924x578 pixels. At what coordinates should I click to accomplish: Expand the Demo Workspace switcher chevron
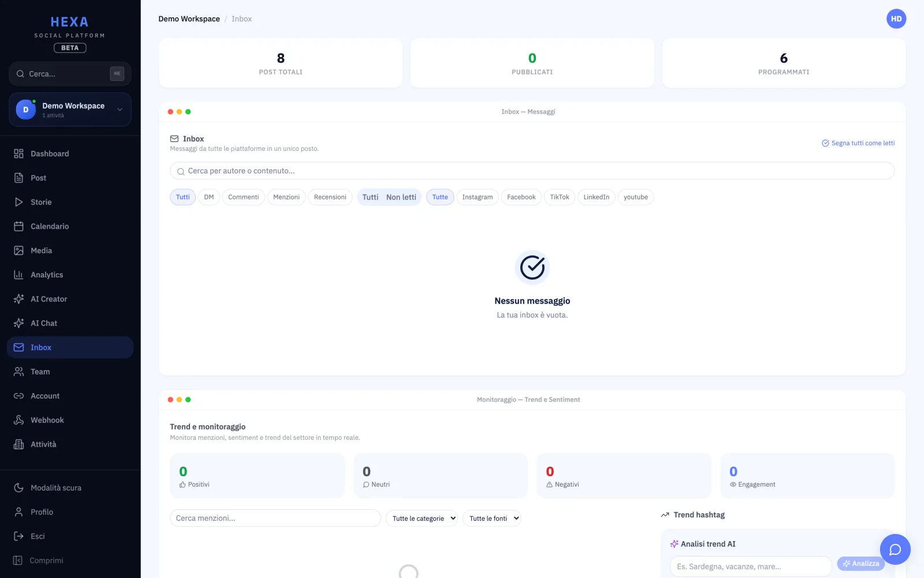(120, 109)
